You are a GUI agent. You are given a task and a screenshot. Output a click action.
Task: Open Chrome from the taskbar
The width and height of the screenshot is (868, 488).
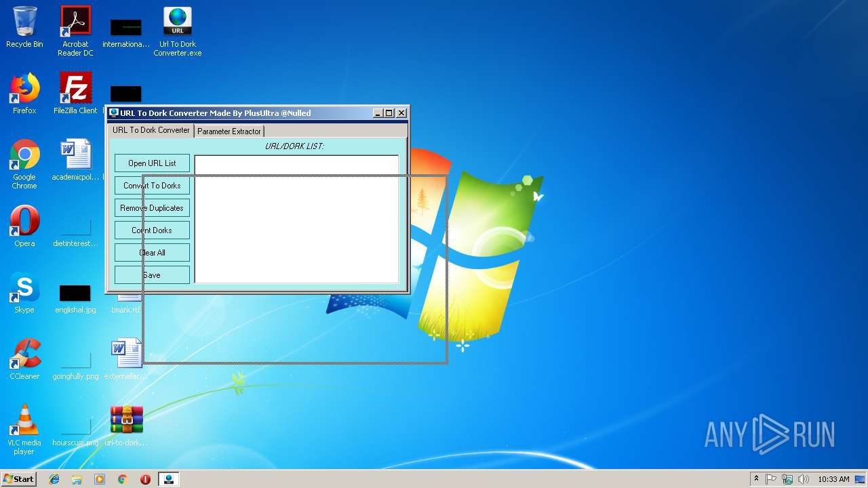[x=123, y=479]
